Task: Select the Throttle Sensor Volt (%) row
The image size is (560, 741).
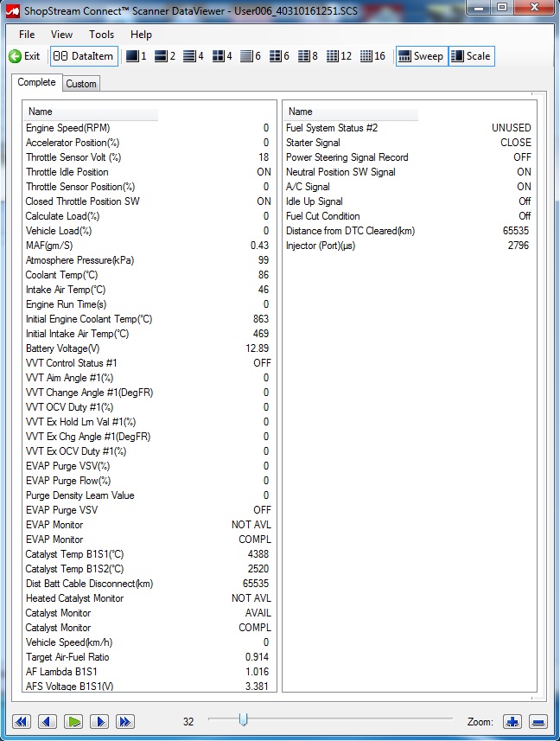Action: coord(149,157)
